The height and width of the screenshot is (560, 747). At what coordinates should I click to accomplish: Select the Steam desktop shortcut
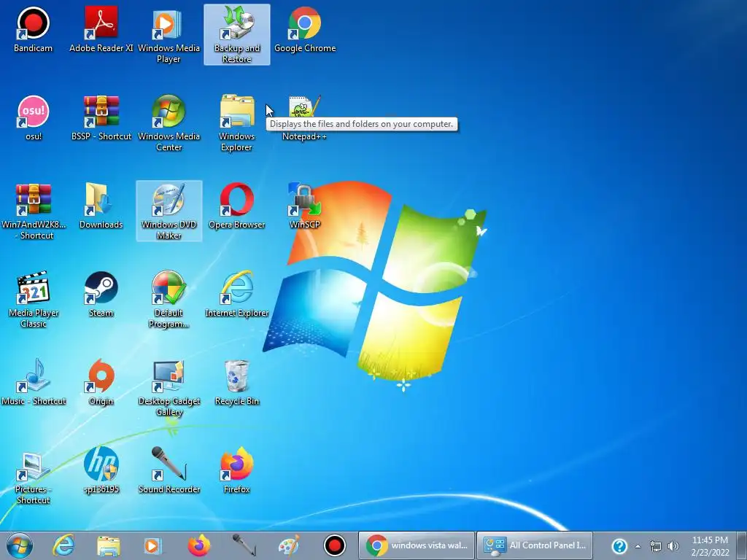101,294
